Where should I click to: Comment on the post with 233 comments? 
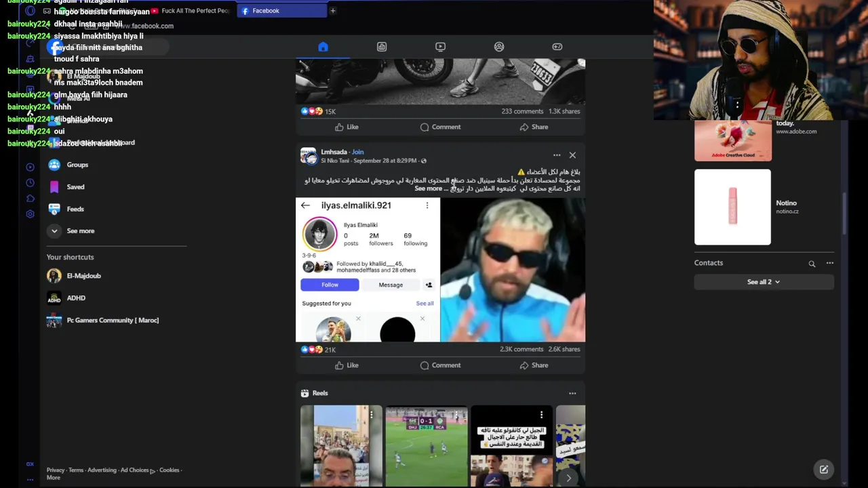[440, 127]
